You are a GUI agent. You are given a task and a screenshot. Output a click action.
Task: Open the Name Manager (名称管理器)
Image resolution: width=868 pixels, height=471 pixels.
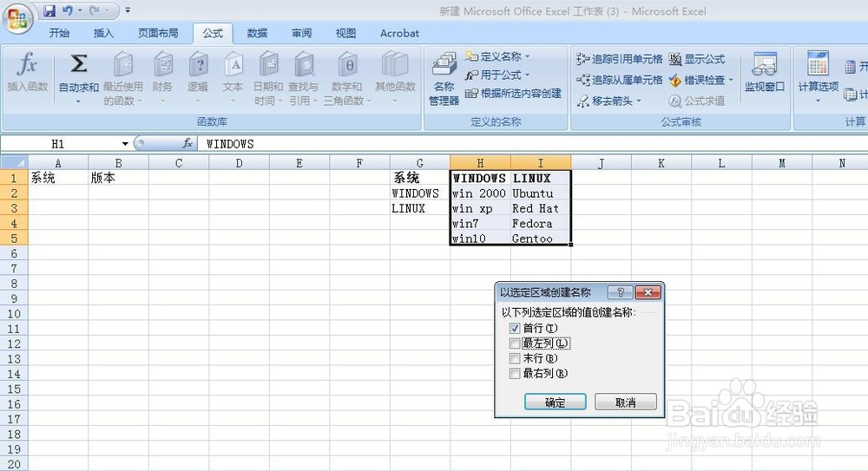click(444, 77)
